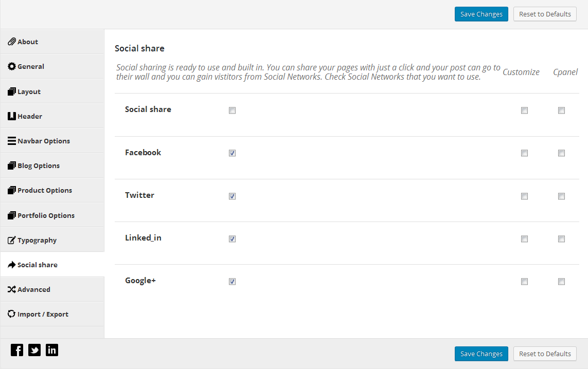Tick Cpanel checkbox in Linked_in row
The height and width of the screenshot is (369, 588).
tap(561, 238)
